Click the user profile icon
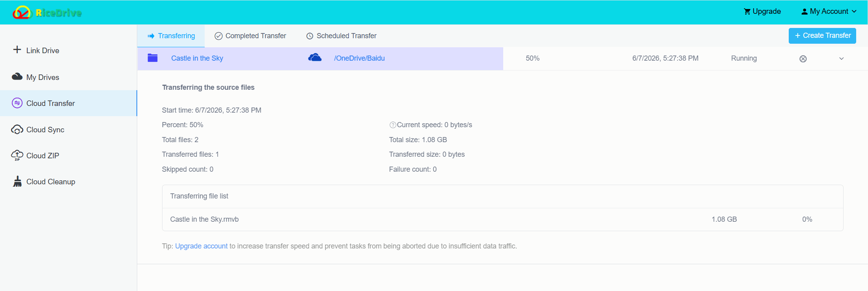The width and height of the screenshot is (868, 291). tap(805, 12)
